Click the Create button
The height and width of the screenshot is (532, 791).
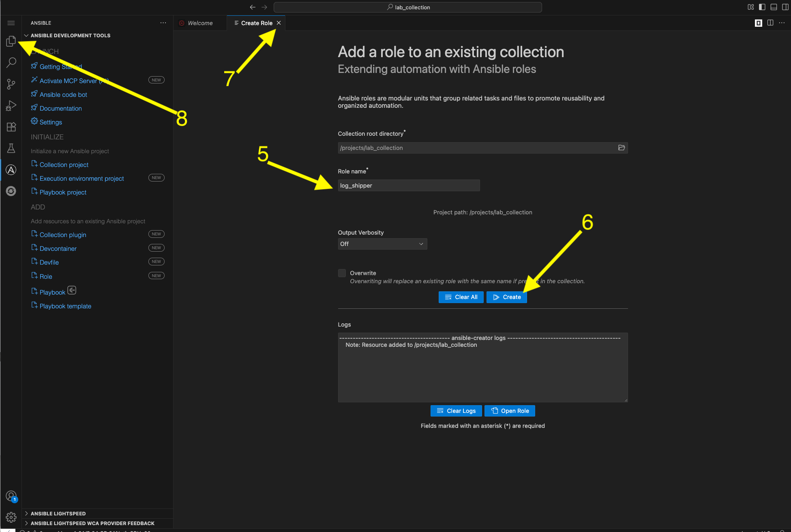click(506, 297)
